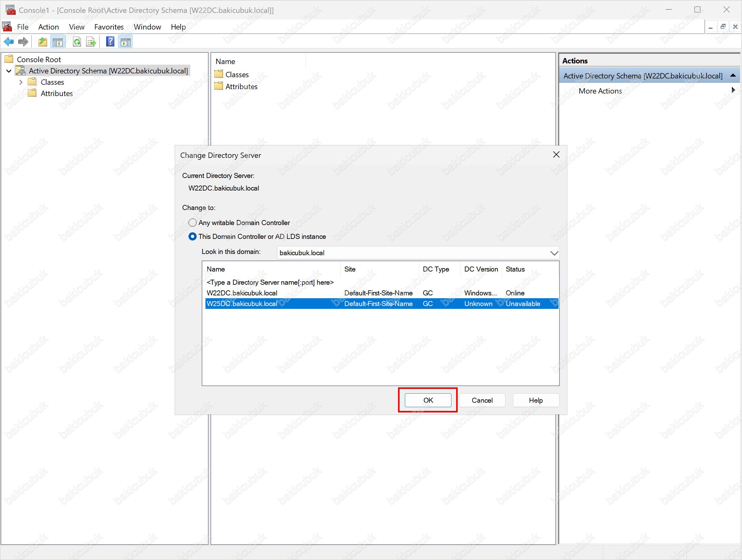Restore down the inner MDI console window
742x560 pixels.
click(723, 27)
